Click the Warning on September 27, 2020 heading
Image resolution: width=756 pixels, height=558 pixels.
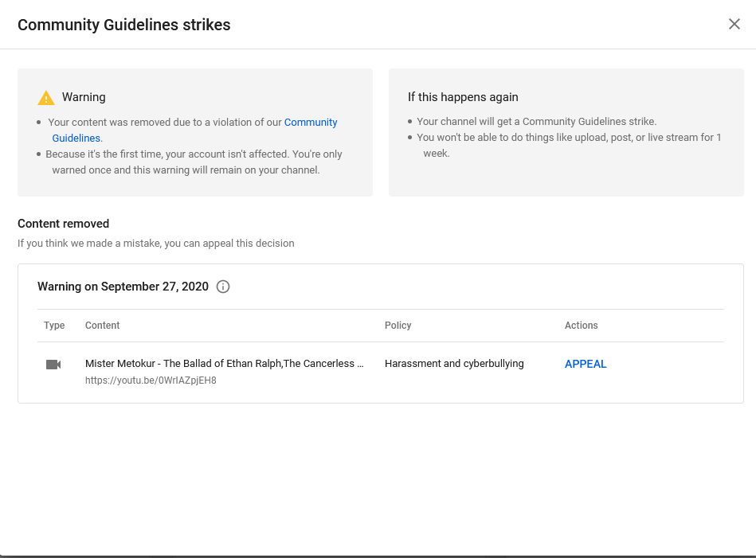[x=123, y=287]
